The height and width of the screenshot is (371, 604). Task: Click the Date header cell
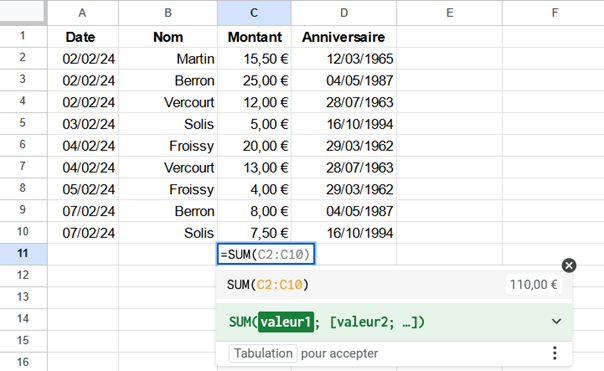[83, 37]
